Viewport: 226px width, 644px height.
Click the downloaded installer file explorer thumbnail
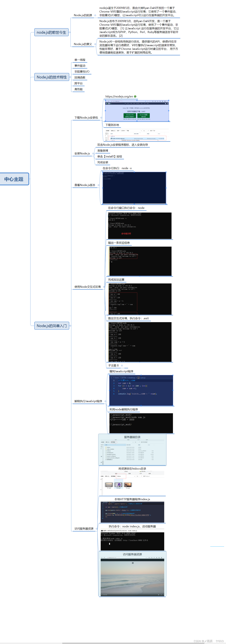pyautogui.click(x=137, y=135)
